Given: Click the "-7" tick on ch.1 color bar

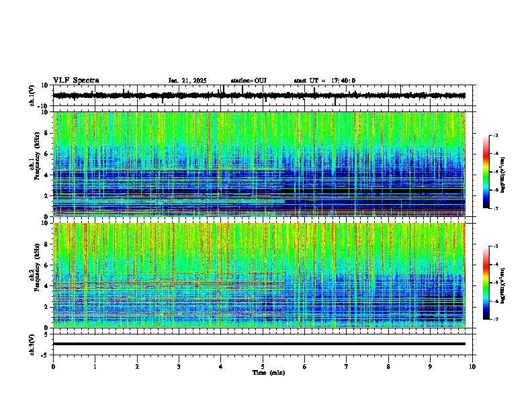Looking at the screenshot, I should pos(495,208).
